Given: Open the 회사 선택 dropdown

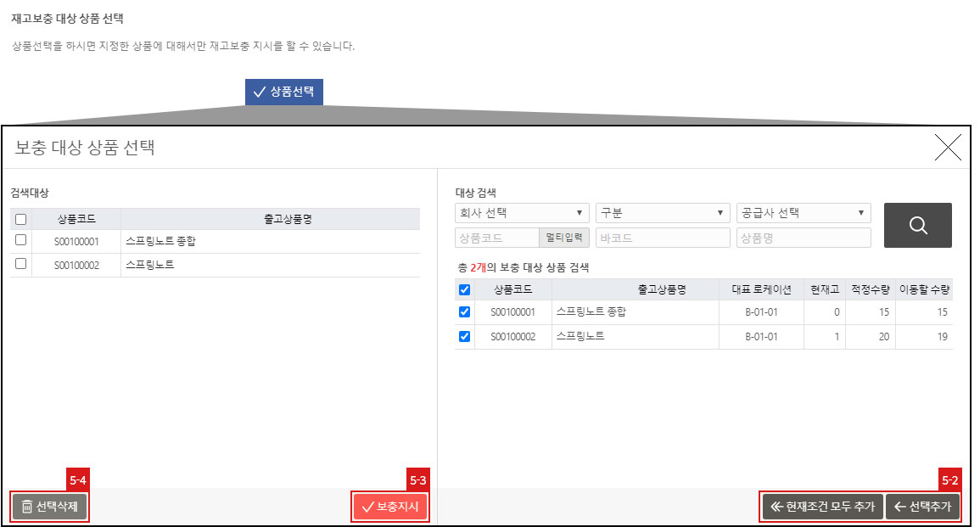Looking at the screenshot, I should point(520,212).
